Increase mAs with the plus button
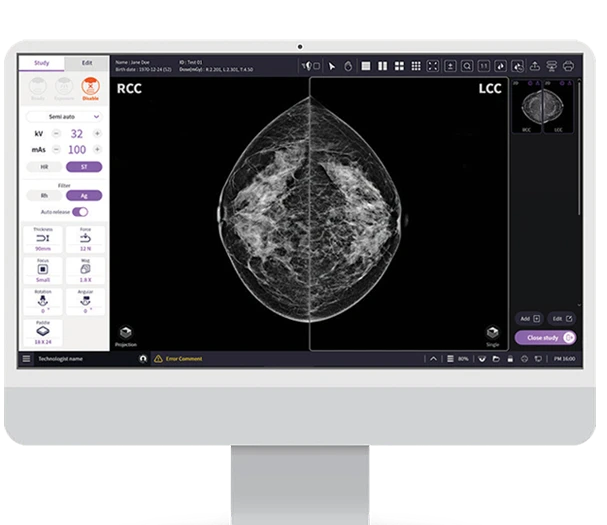The width and height of the screenshot is (607, 525). (x=97, y=149)
